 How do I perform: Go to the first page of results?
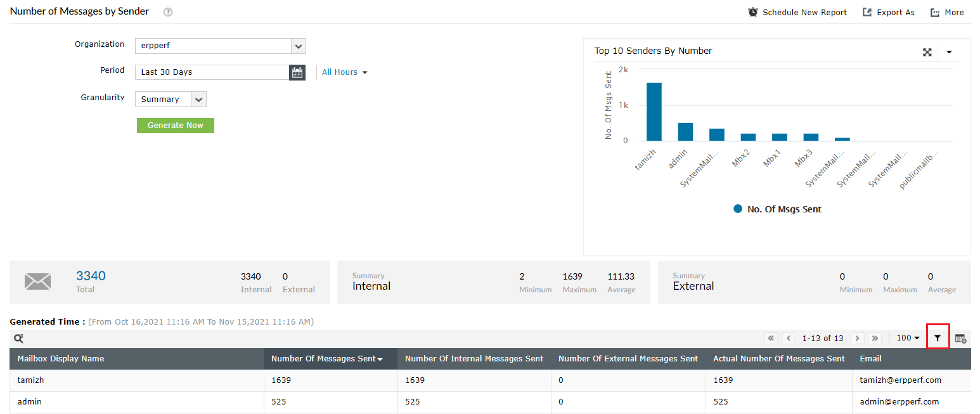tap(771, 339)
